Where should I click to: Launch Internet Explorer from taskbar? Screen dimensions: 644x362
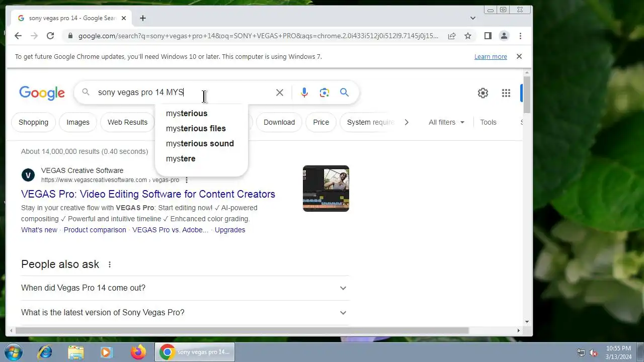45,352
